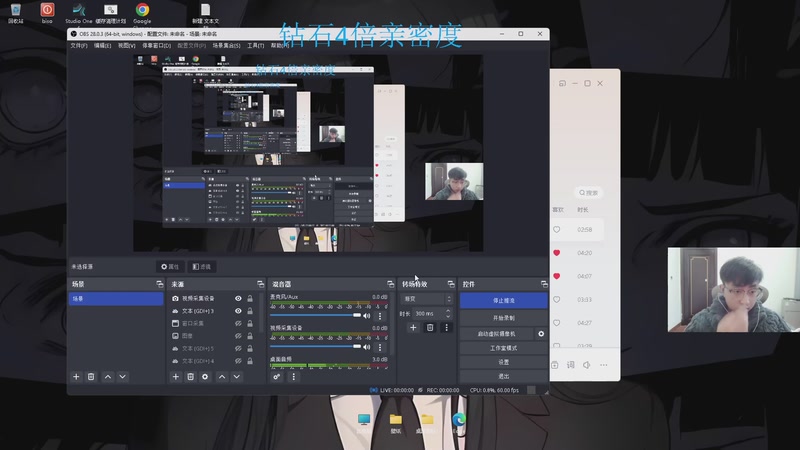800x450 pixels.
Task: Click 滤镜 filters button above docks
Action: click(202, 266)
